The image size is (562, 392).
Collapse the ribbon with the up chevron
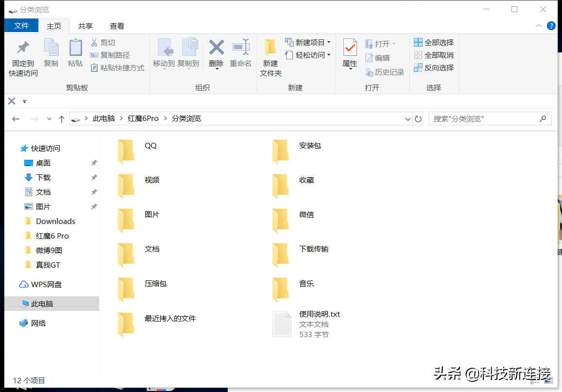[x=538, y=26]
